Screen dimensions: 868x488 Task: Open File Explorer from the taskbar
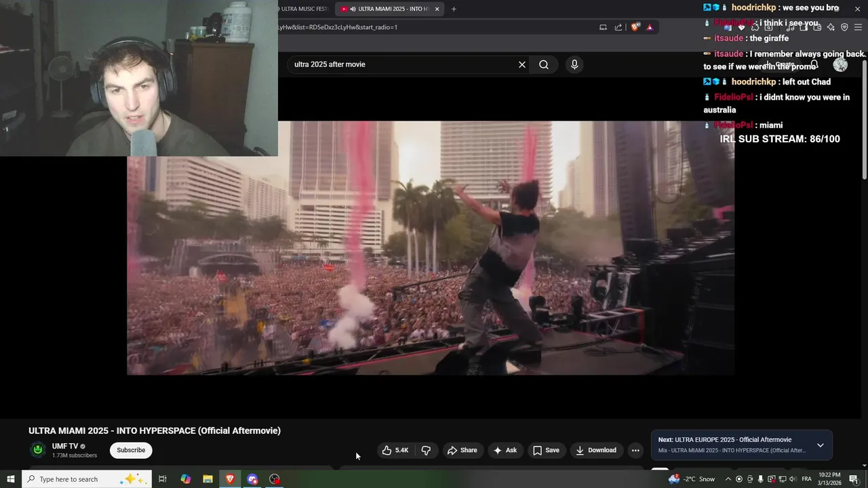pyautogui.click(x=208, y=479)
